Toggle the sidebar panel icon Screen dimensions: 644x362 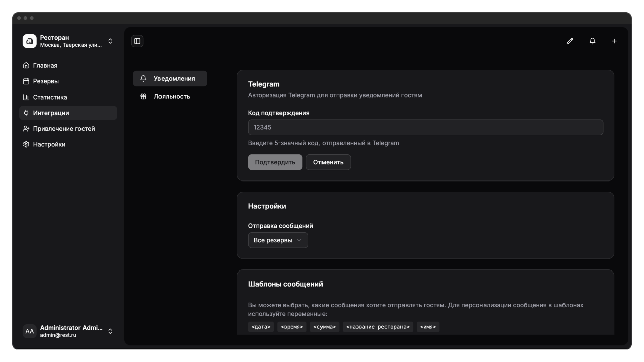tap(137, 41)
